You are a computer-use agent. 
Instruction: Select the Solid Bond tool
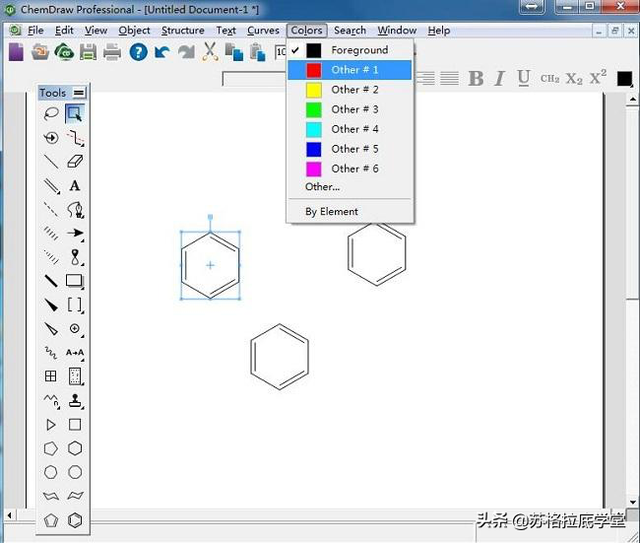click(x=51, y=162)
